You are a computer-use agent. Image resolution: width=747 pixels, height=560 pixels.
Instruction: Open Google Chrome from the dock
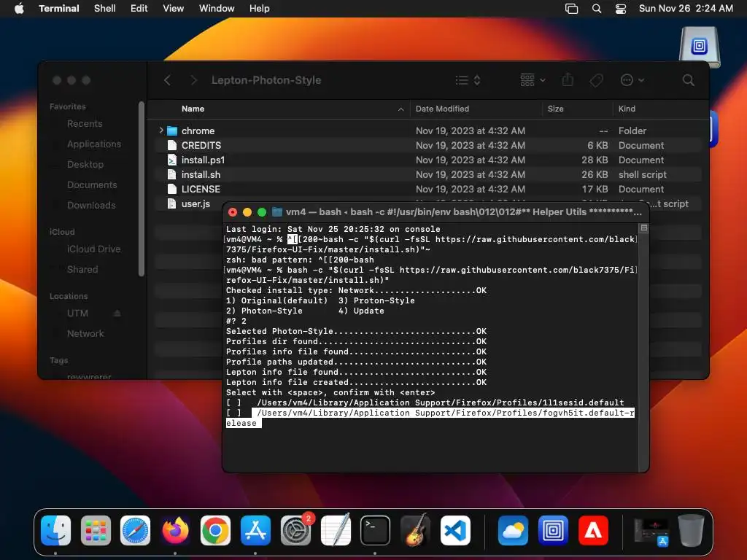[215, 531]
